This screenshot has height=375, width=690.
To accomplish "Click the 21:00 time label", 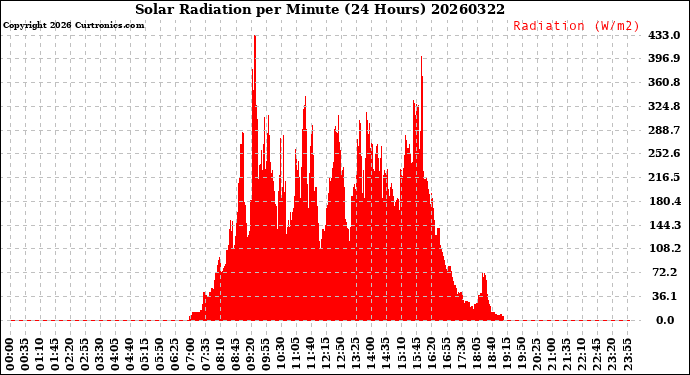I will click(551, 355).
